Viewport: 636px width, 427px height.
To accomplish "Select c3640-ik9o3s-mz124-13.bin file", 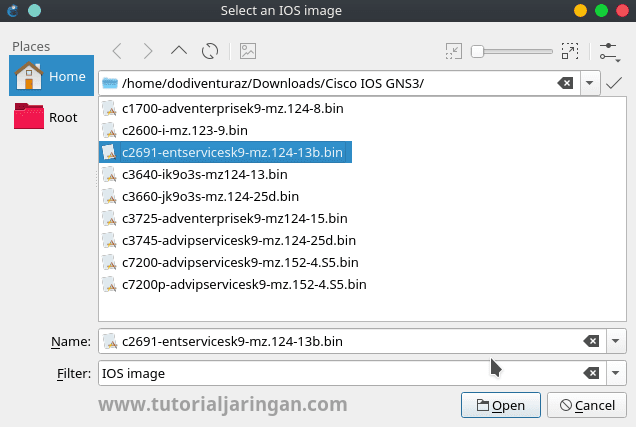I will pyautogui.click(x=204, y=174).
